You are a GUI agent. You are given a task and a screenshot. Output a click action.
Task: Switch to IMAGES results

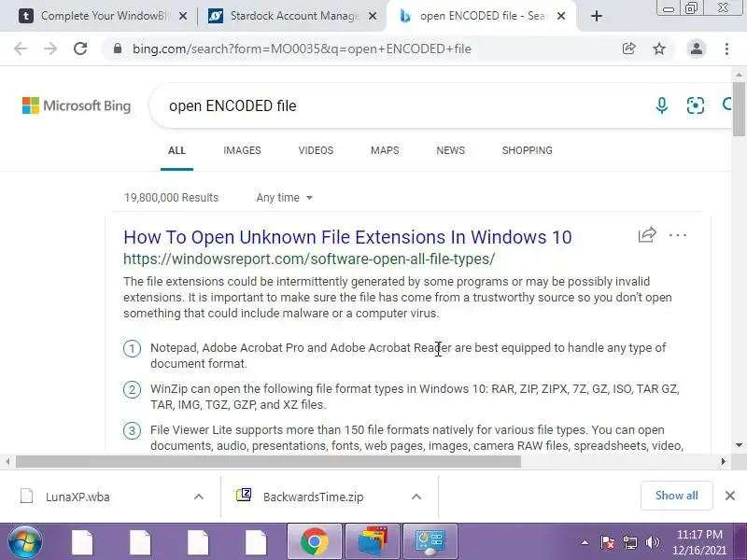coord(242,150)
